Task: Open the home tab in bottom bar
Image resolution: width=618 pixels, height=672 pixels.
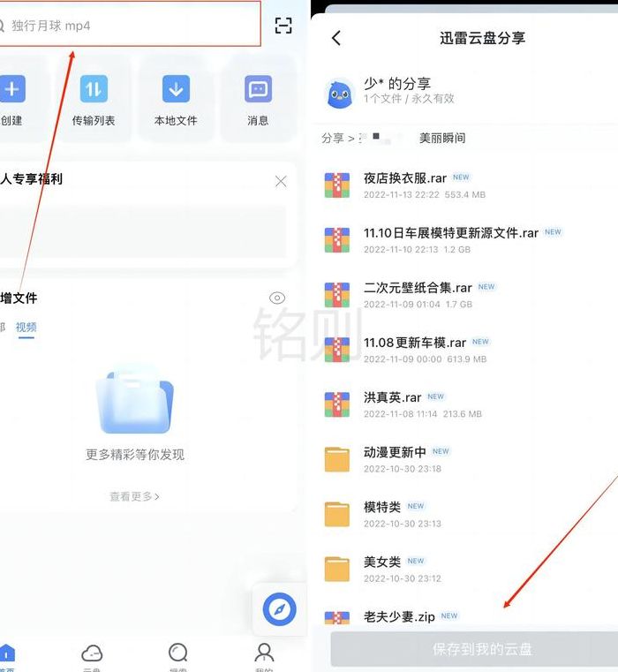Action: [7, 657]
